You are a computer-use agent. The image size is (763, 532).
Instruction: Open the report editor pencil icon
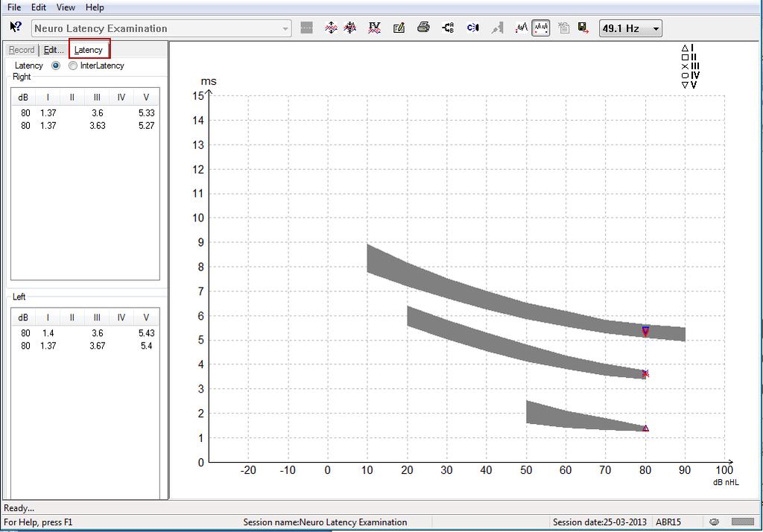pyautogui.click(x=399, y=28)
